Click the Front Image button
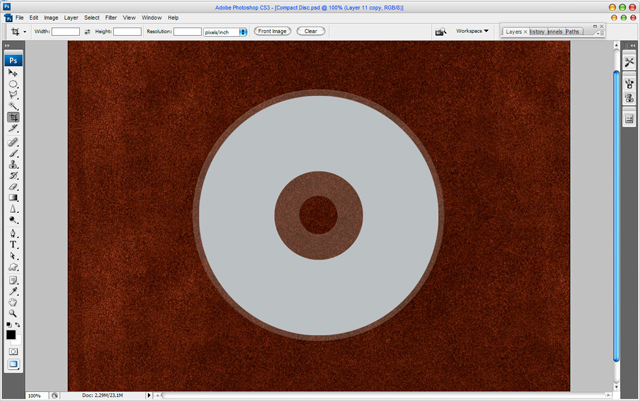Image resolution: width=640 pixels, height=401 pixels. tap(272, 31)
